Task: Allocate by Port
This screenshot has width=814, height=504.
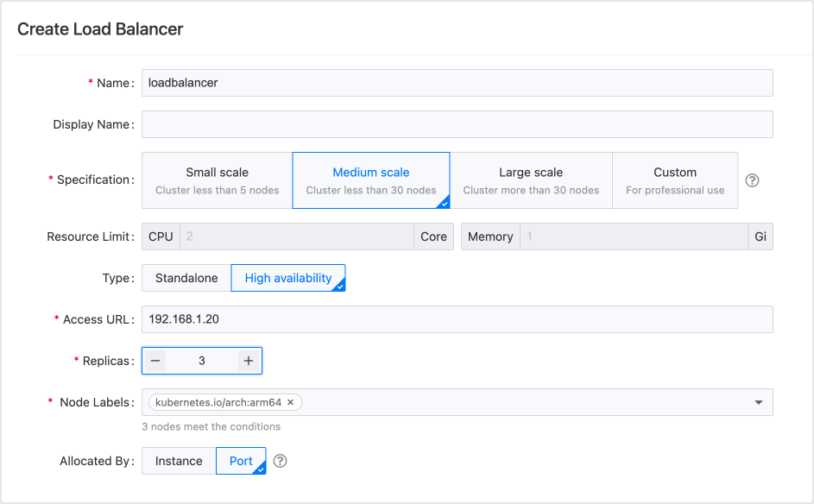Action: click(241, 461)
